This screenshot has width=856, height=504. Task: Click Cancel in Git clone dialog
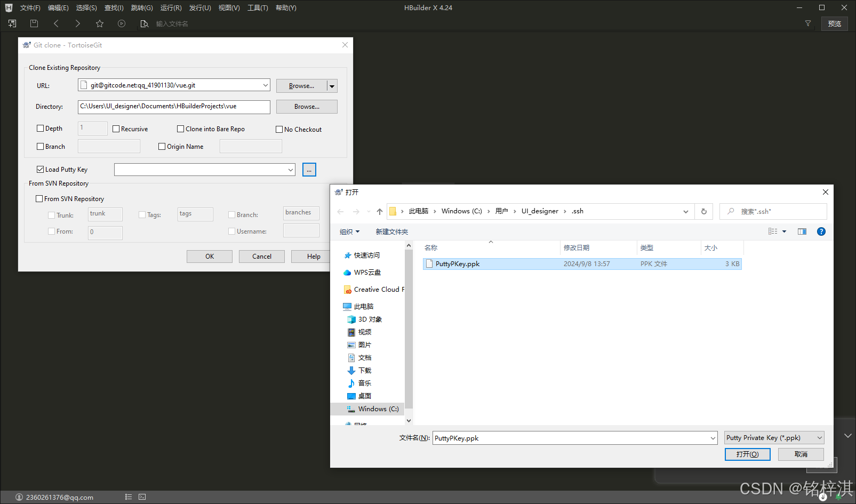pos(262,257)
